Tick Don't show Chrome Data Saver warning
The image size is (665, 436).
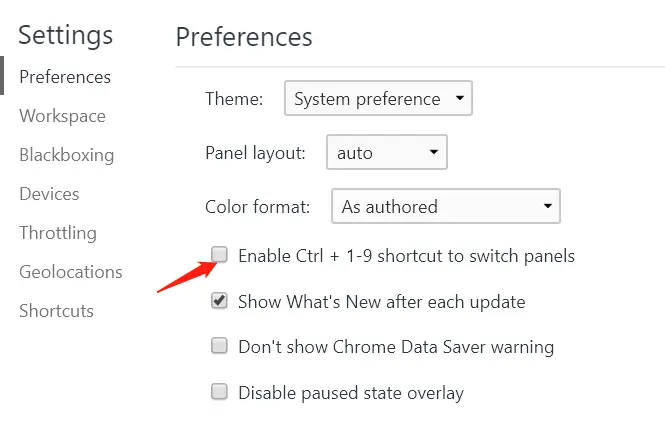[219, 347]
